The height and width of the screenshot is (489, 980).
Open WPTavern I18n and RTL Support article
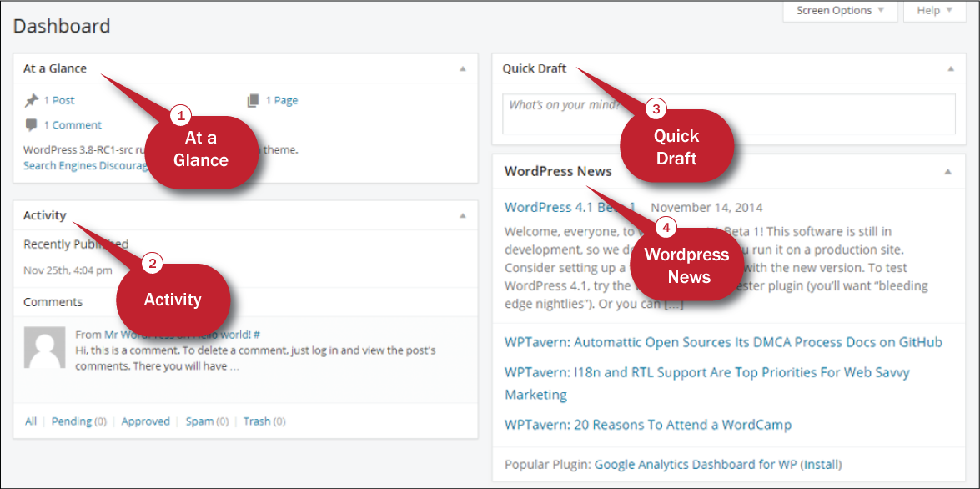707,383
